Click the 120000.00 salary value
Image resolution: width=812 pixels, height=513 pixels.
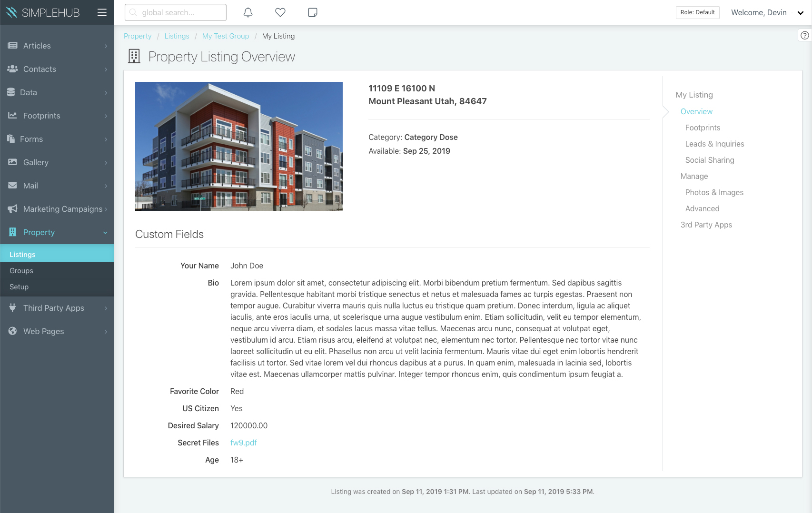coord(249,425)
